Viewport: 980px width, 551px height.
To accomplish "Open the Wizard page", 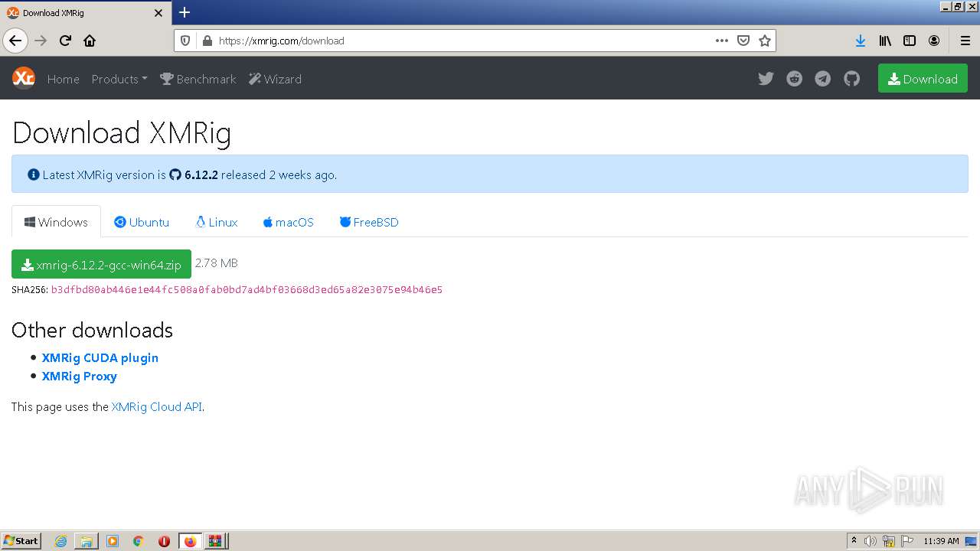I will click(x=276, y=79).
